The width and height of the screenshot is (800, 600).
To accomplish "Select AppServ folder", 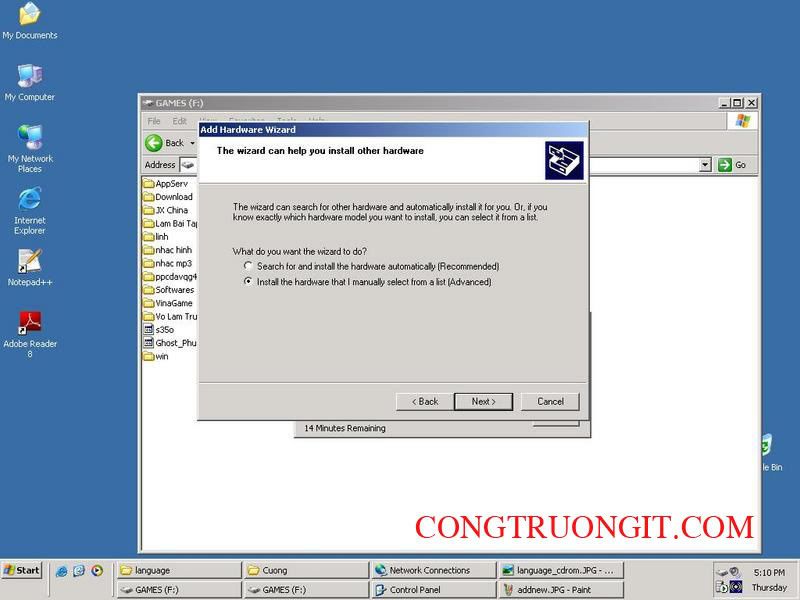I will [166, 184].
